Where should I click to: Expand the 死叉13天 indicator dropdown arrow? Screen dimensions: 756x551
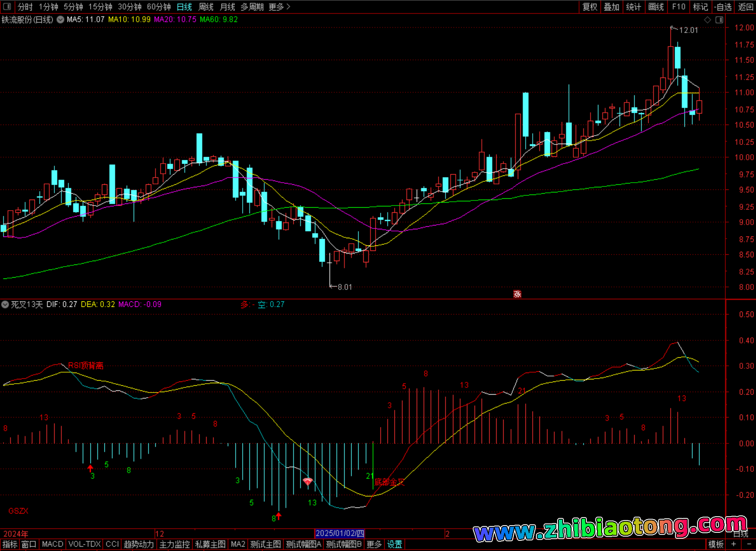pos(5,304)
